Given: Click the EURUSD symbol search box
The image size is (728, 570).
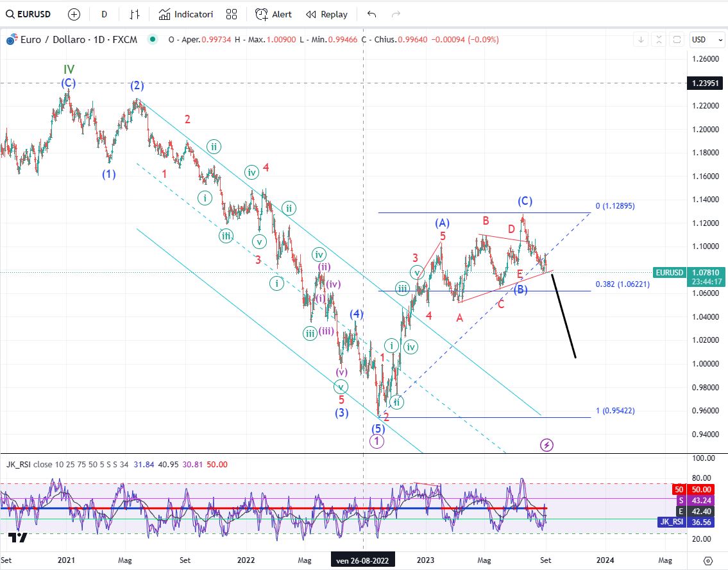Looking at the screenshot, I should pos(31,14).
